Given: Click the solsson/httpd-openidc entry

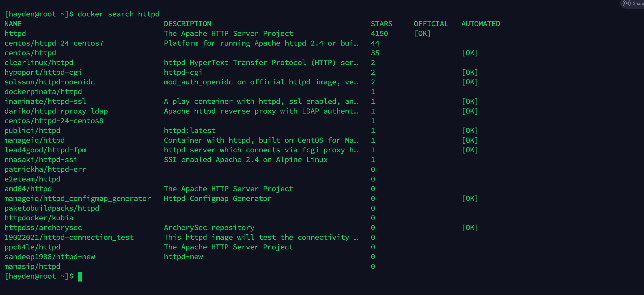Looking at the screenshot, I should tap(50, 82).
